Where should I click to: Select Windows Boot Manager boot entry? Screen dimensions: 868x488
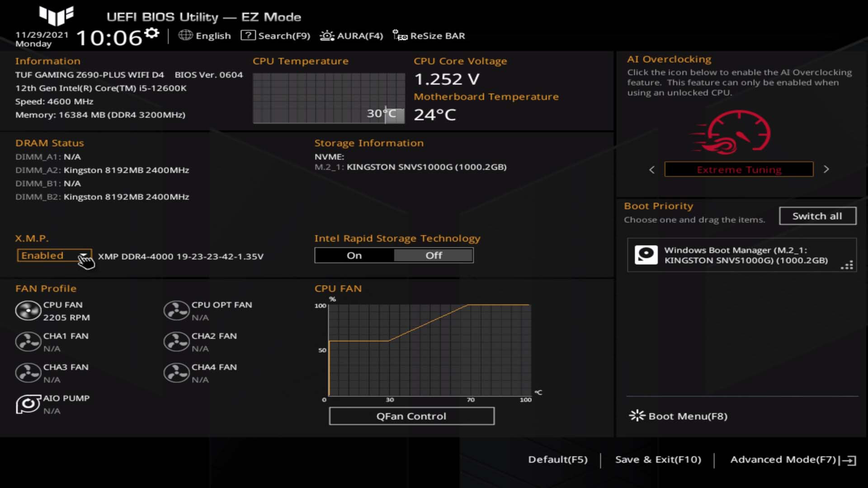[x=741, y=255]
